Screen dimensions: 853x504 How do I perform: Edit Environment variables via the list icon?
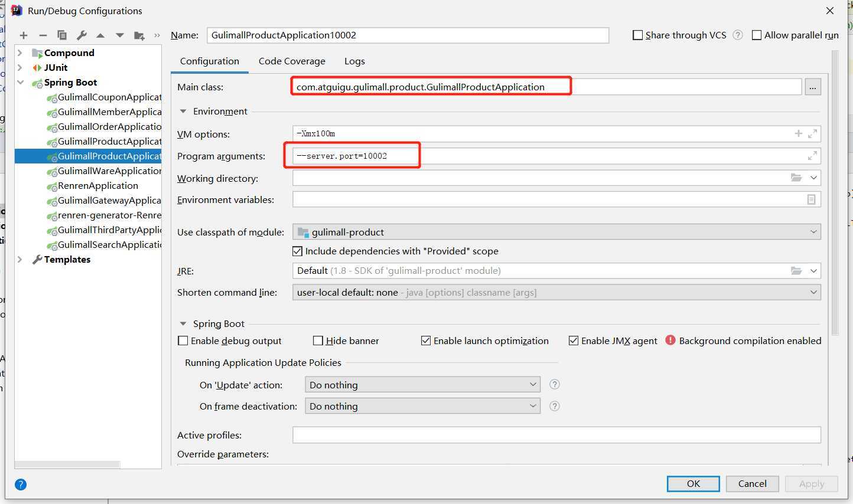point(811,199)
